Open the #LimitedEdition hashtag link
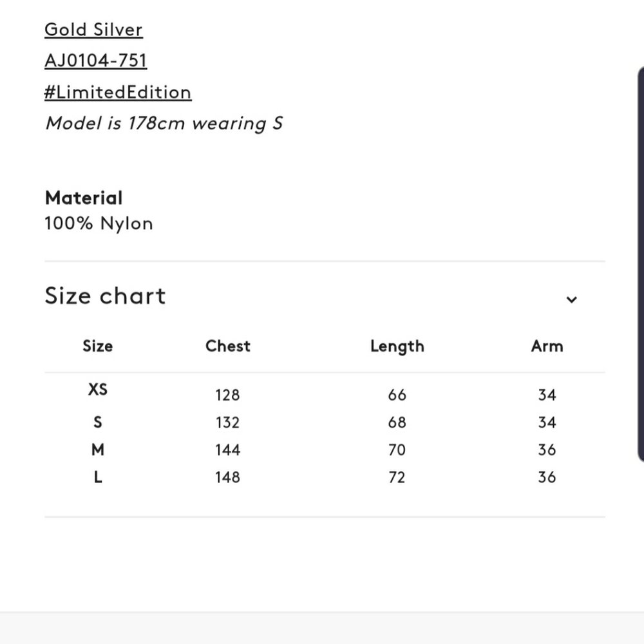 click(x=118, y=92)
